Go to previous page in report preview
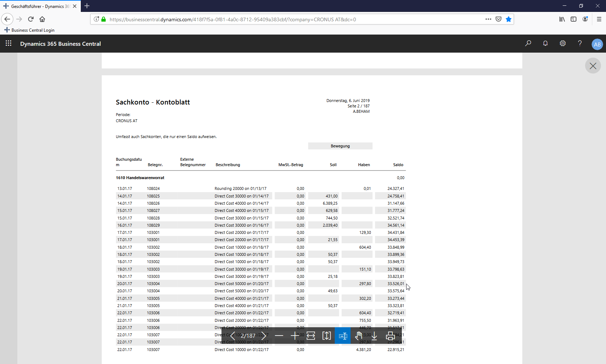 [233, 336]
